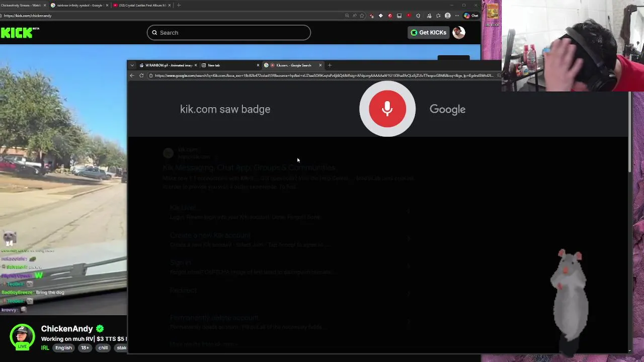Click the extensions puzzle icon in Edge
644x362 pixels.
(x=418, y=16)
